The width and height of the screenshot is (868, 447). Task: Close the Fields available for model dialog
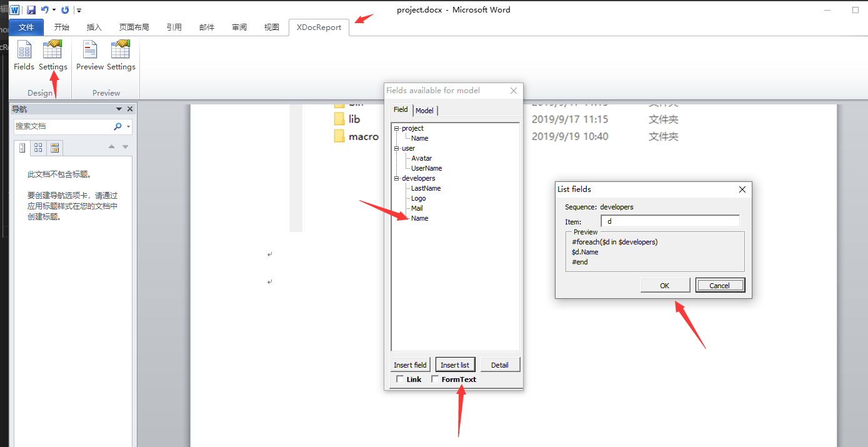pyautogui.click(x=514, y=91)
